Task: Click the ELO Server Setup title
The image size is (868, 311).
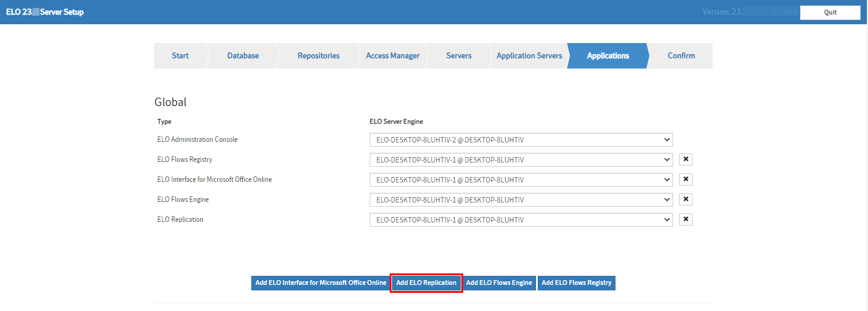Action: coord(45,12)
